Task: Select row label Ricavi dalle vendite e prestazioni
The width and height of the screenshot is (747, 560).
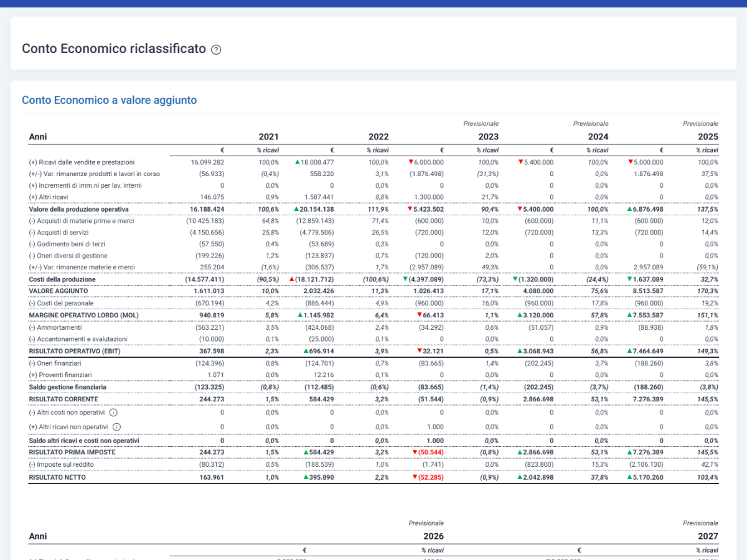Action: click(x=82, y=162)
